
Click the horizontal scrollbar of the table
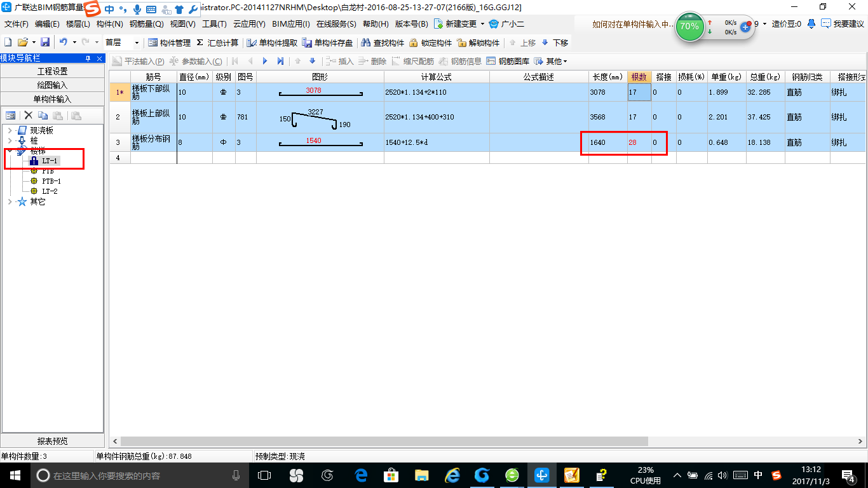(384, 441)
